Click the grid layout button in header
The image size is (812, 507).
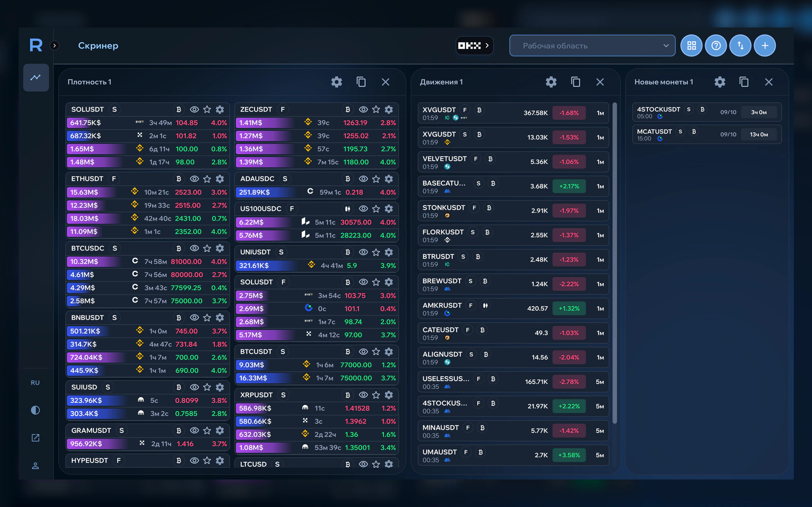point(691,46)
